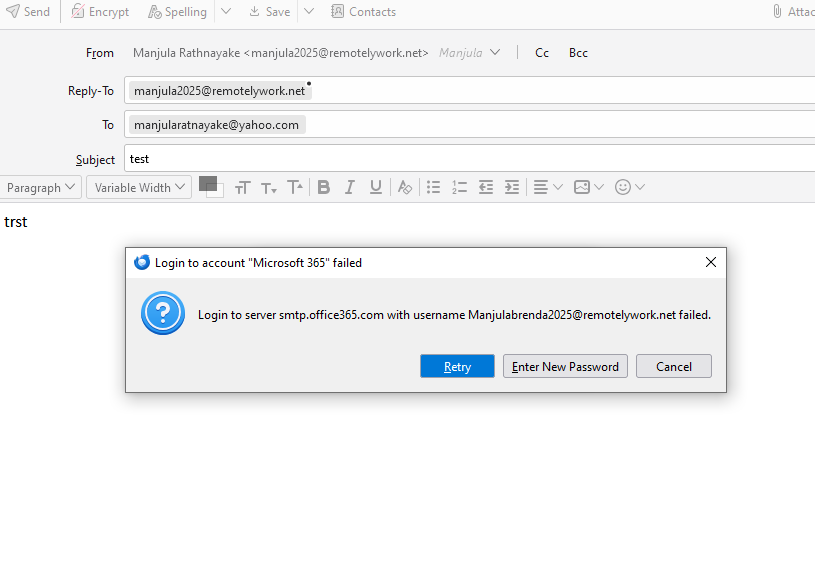Open the Variable Width font dropdown
Screen dimensions: 815x565
pos(139,187)
